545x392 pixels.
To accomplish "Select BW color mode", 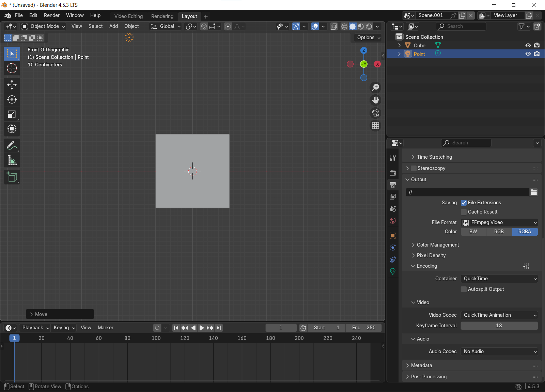I will [473, 232].
